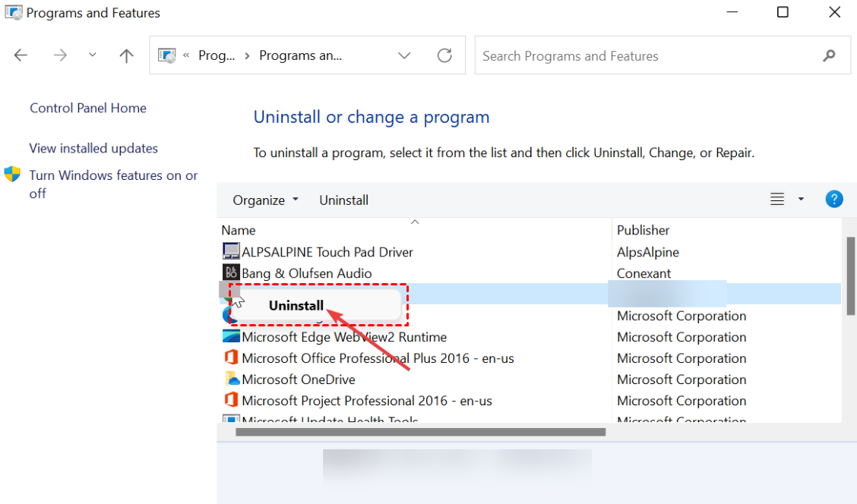
Task: Click the Project Professional 2016 icon
Action: 231,400
